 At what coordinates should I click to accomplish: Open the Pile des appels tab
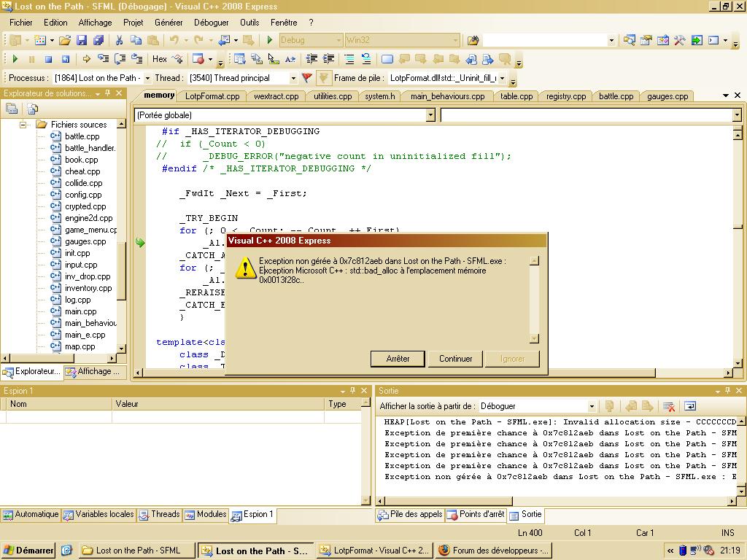(x=411, y=514)
